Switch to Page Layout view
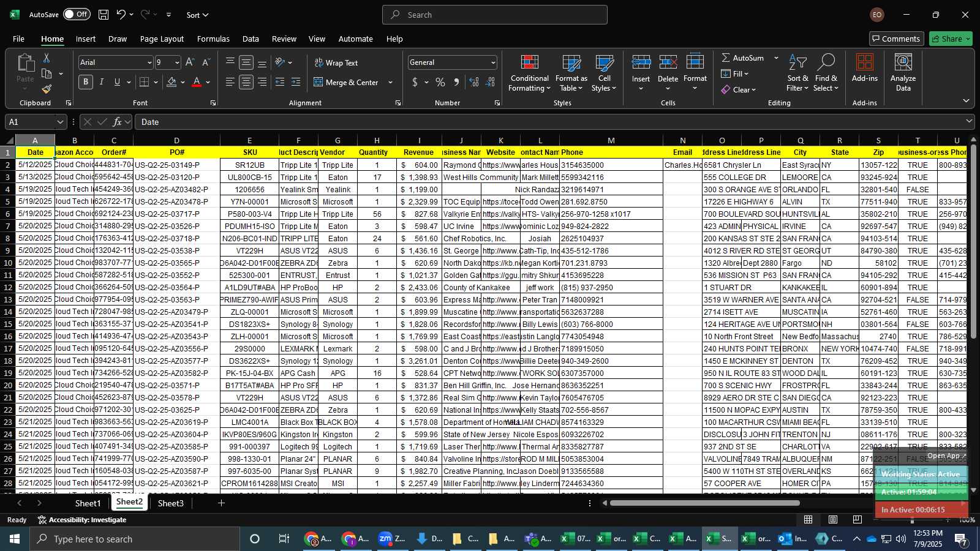Screen dimensions: 980x551 [833, 520]
